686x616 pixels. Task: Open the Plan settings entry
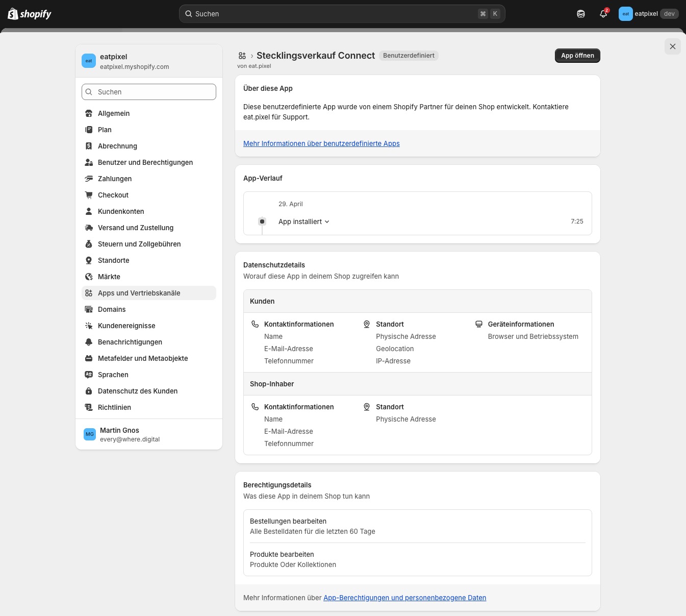[x=105, y=130]
